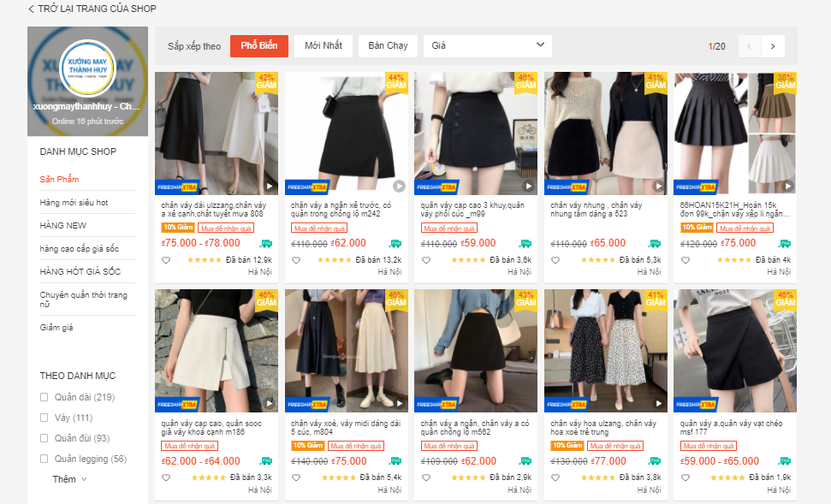
Task: Click the heart icon on chân váy dài ulzzang product
Action: click(168, 260)
